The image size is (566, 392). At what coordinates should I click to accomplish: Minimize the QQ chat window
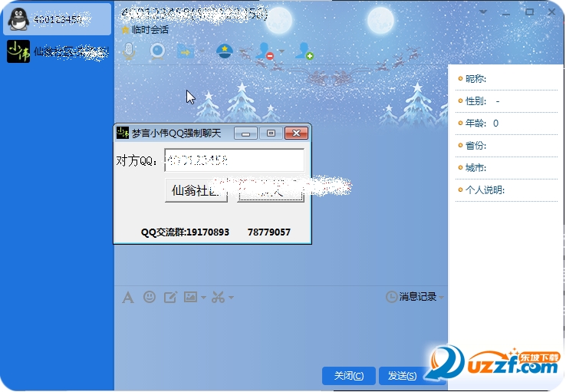(x=505, y=12)
